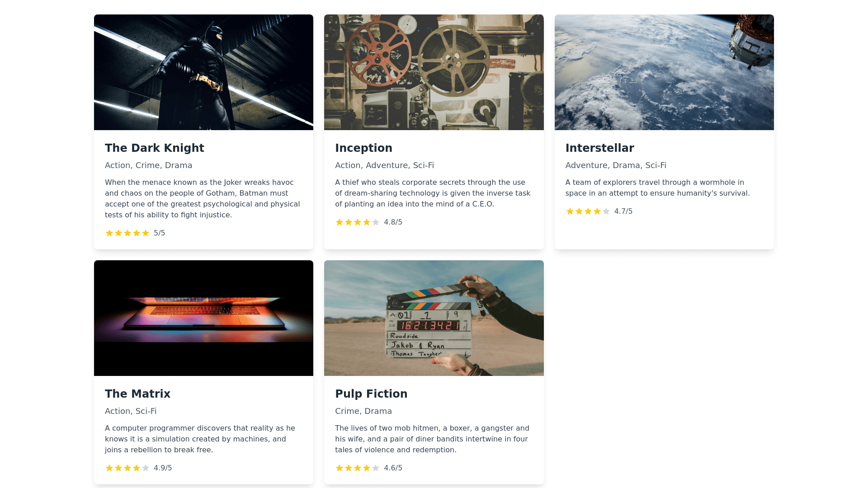Click the 4.9/5 rating text
Image resolution: width=868 pixels, height=488 pixels.
163,468
